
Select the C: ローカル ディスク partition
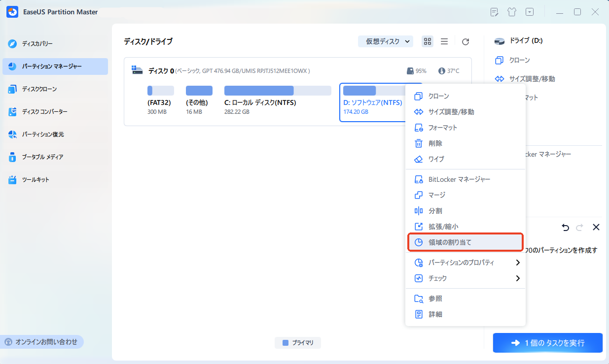tap(278, 101)
